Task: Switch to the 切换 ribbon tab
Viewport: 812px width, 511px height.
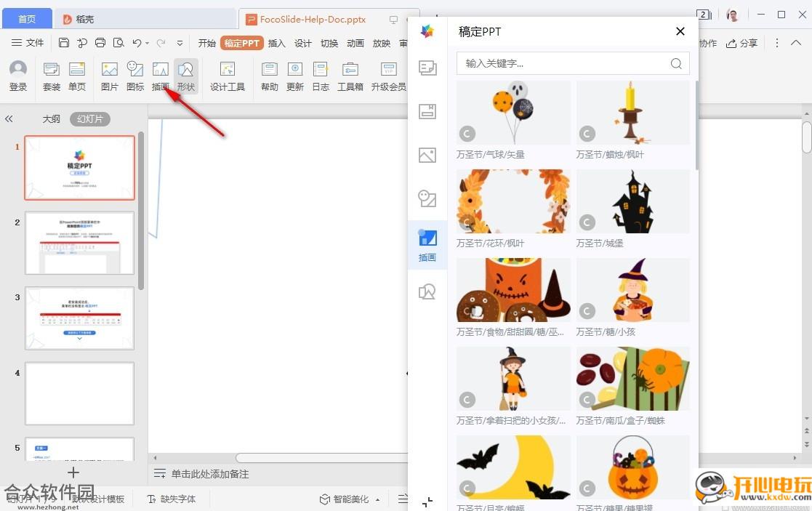Action: point(329,43)
